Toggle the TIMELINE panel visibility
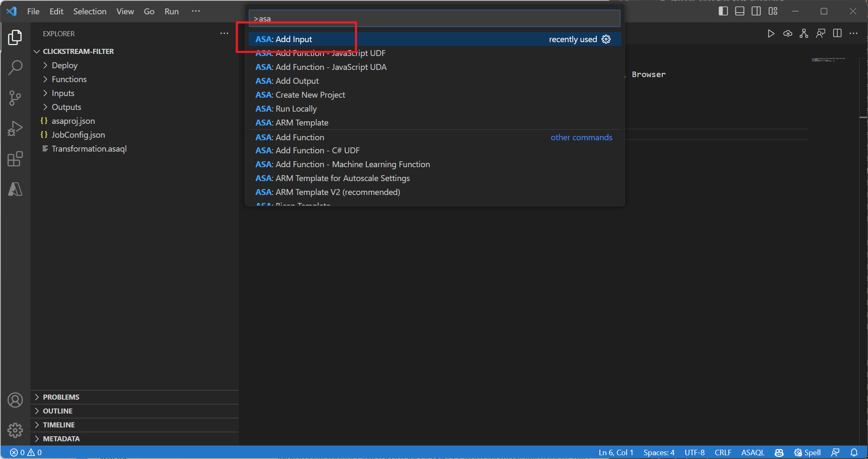The image size is (868, 459). coord(58,424)
